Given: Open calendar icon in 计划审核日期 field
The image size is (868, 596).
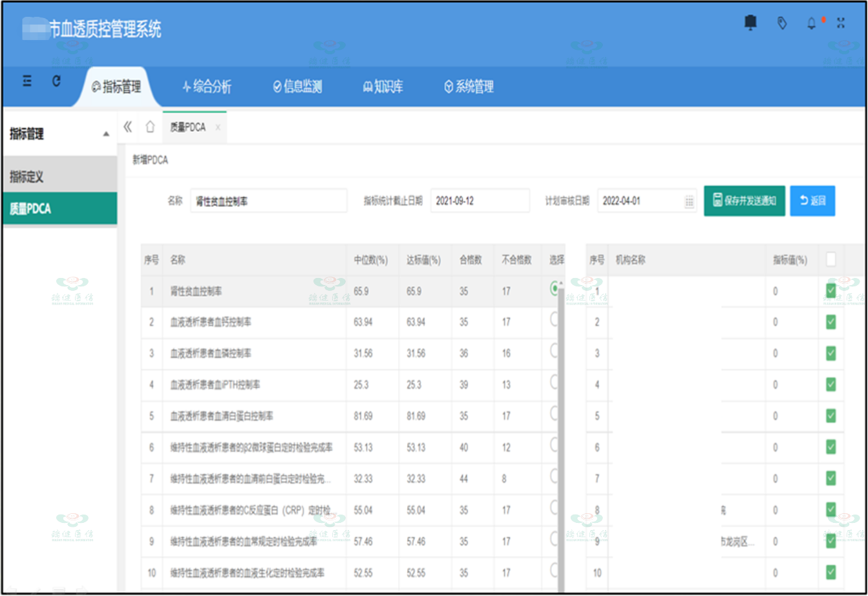Looking at the screenshot, I should point(690,201).
